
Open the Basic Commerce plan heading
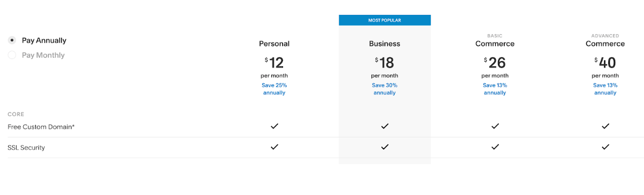[495, 40]
